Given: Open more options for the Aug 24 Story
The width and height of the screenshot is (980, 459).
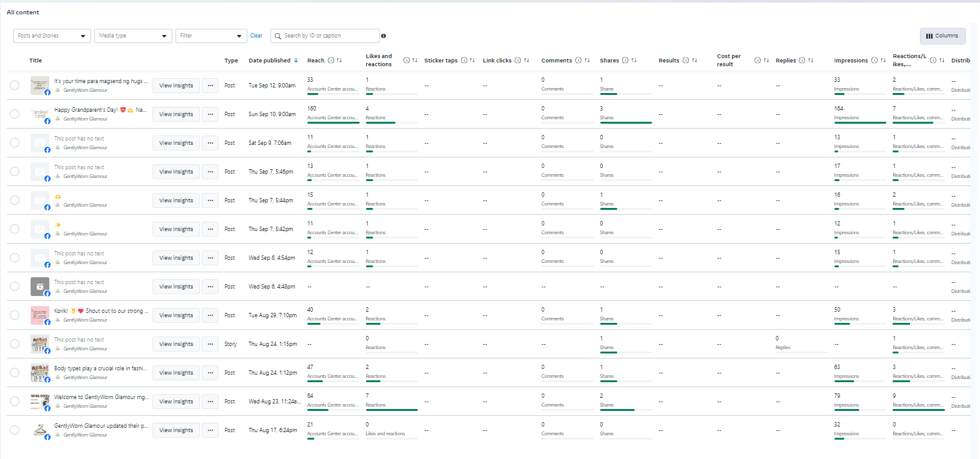Looking at the screenshot, I should pos(210,344).
